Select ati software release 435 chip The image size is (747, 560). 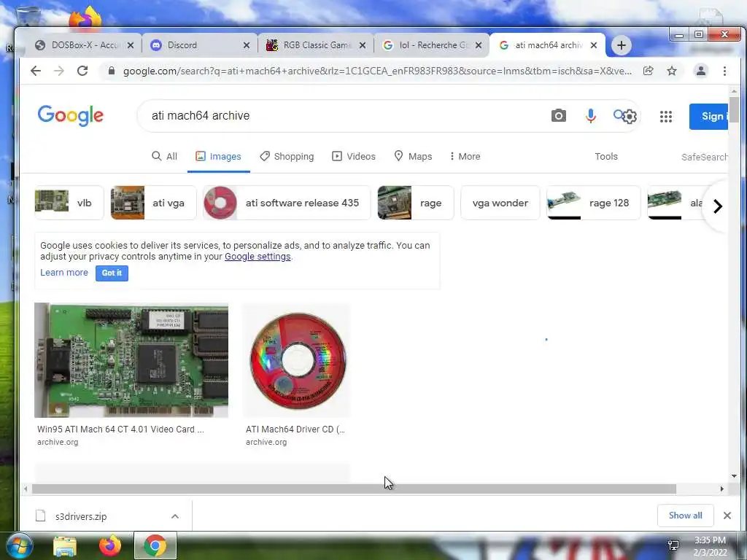pos(286,203)
